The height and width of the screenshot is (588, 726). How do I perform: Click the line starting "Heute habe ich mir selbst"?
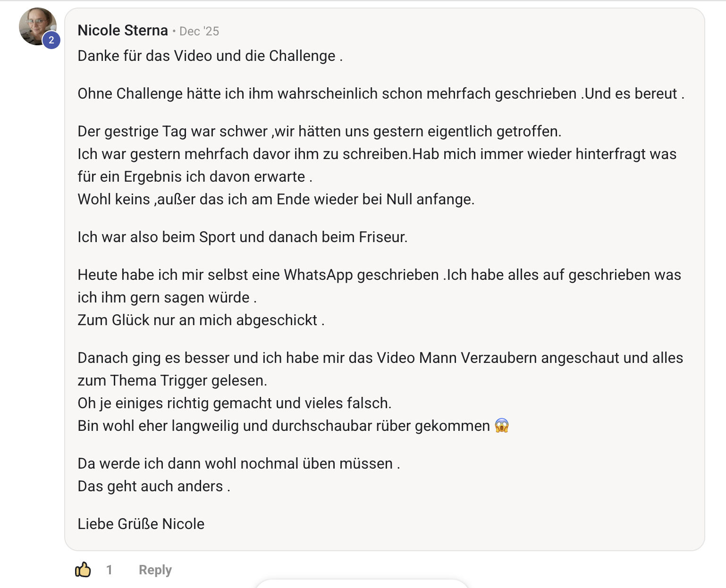tap(380, 275)
